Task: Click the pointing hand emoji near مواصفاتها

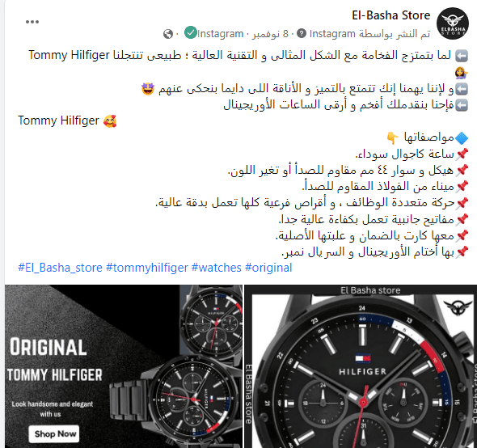Action: [x=392, y=138]
